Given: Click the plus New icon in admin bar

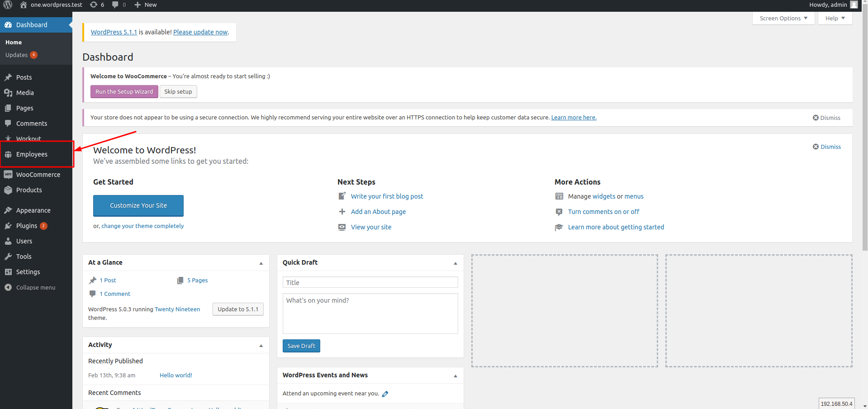Looking at the screenshot, I should (138, 5).
